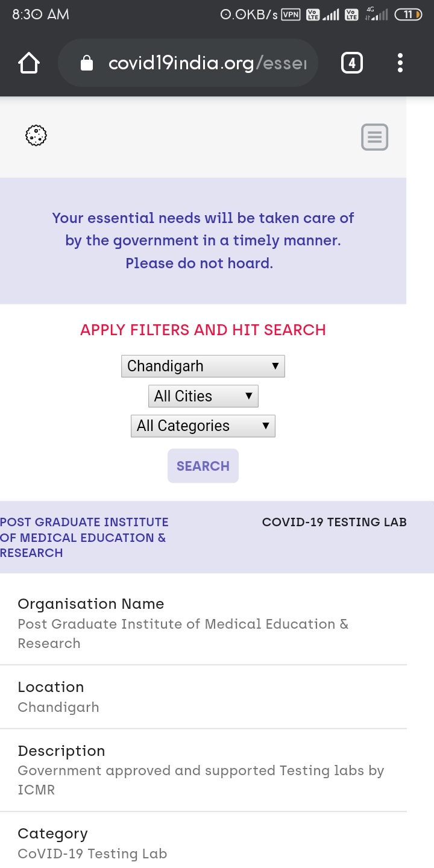
Task: Expand the All Cities dropdown
Action: point(203,396)
